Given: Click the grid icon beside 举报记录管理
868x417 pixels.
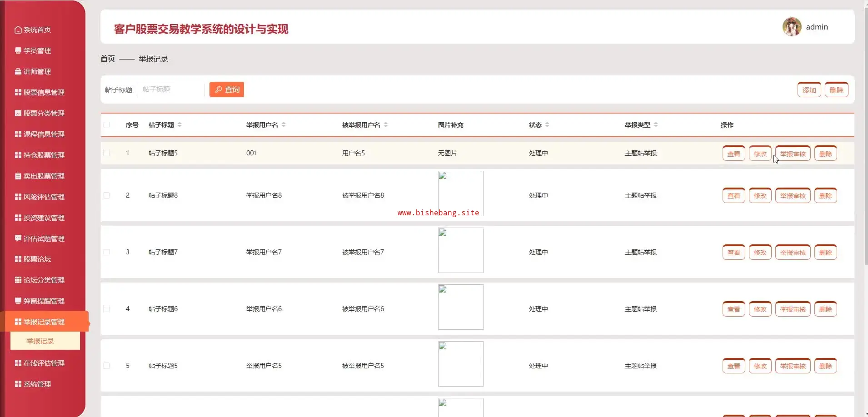Looking at the screenshot, I should tap(18, 322).
